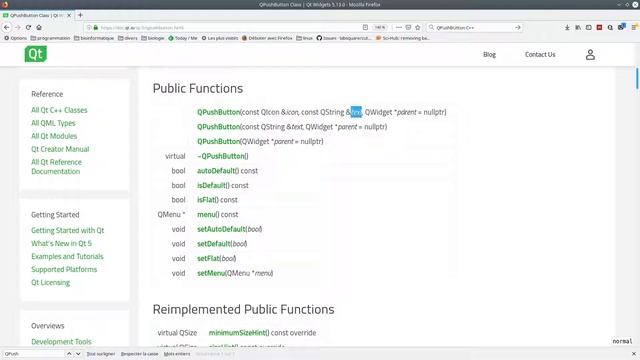Viewport: 640px width, 360px height.
Task: Open a new tab with plus button
Action: (80, 15)
